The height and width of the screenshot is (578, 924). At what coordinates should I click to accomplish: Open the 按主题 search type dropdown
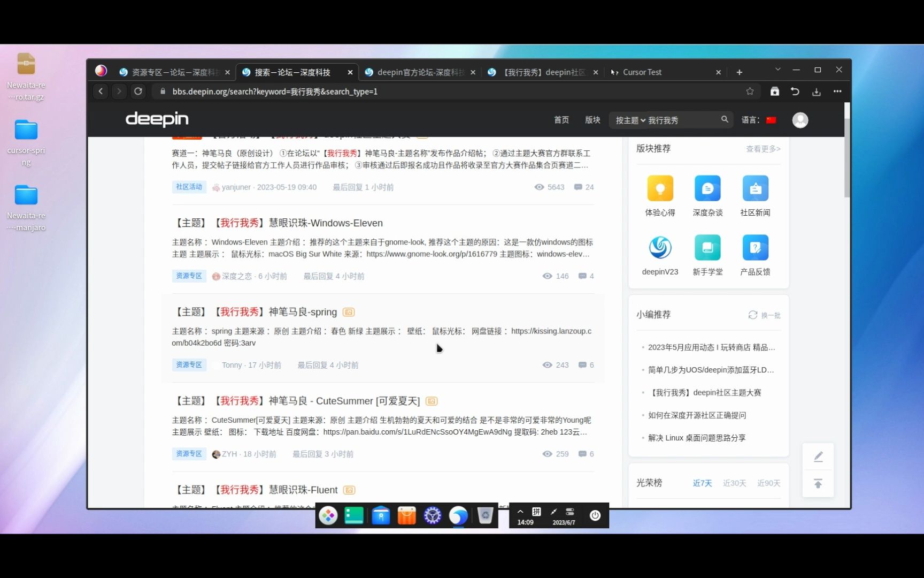(630, 120)
